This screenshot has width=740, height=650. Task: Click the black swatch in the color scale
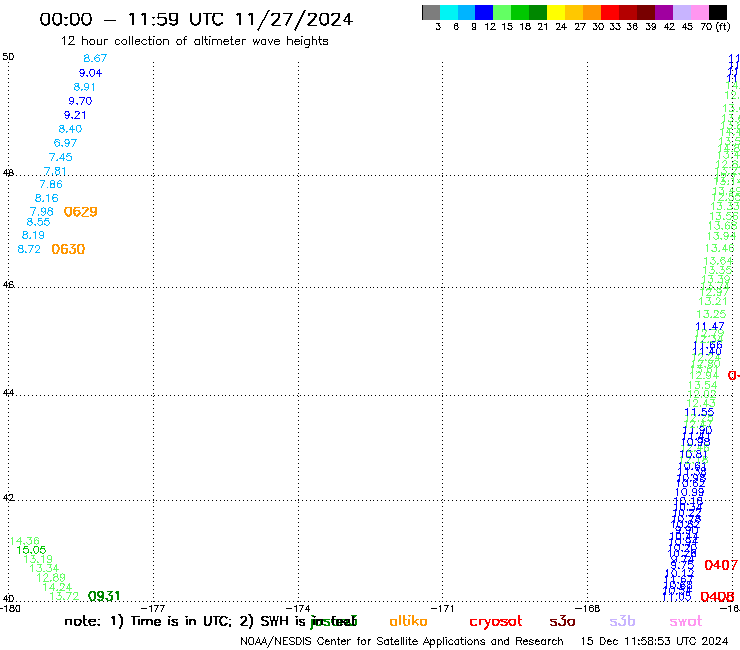click(718, 12)
